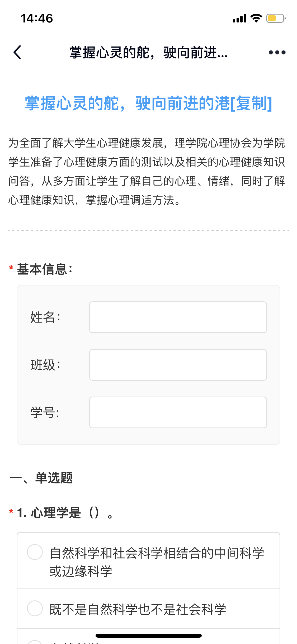Tap the battery indicator icon
The image size is (297, 644).
click(x=276, y=18)
